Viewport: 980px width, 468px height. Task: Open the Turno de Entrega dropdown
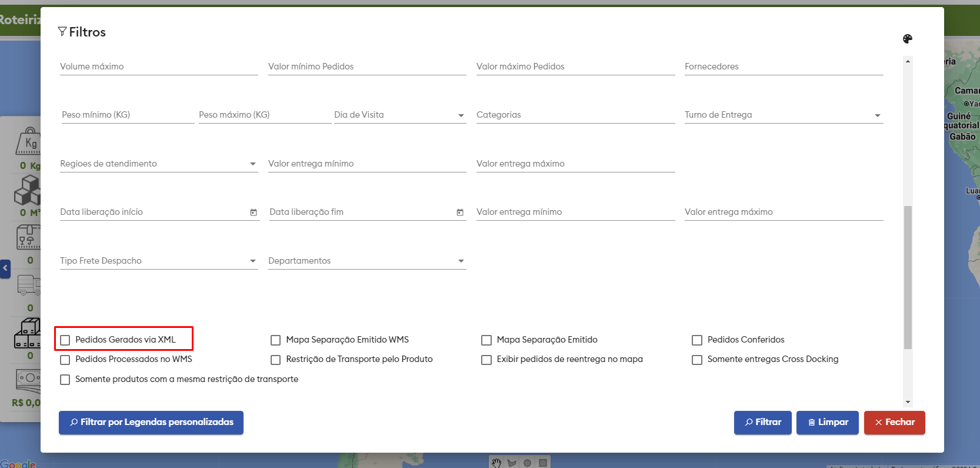coord(878,115)
